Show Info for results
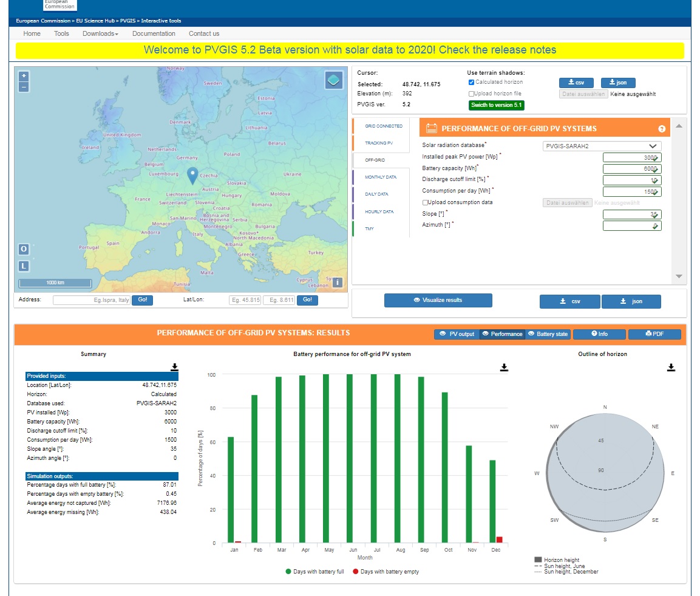The width and height of the screenshot is (700, 596). coord(599,334)
